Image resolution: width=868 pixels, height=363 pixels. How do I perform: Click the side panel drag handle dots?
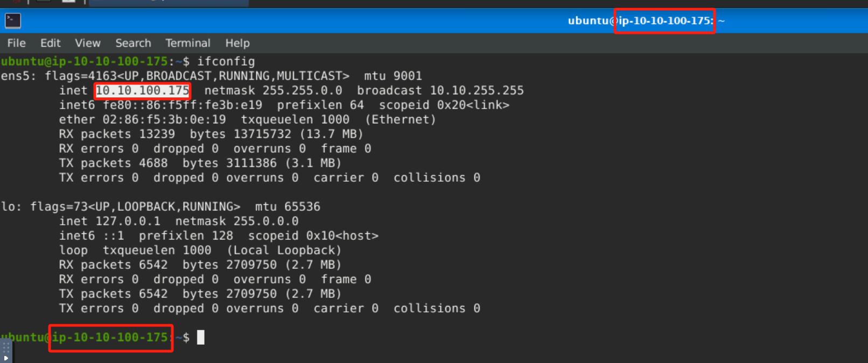(x=6, y=347)
